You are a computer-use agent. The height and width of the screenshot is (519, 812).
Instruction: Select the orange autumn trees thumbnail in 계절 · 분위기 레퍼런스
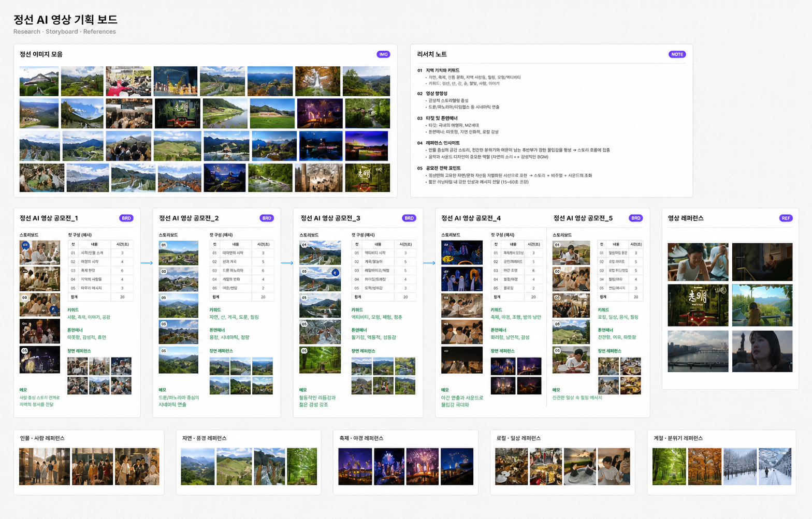(x=705, y=467)
